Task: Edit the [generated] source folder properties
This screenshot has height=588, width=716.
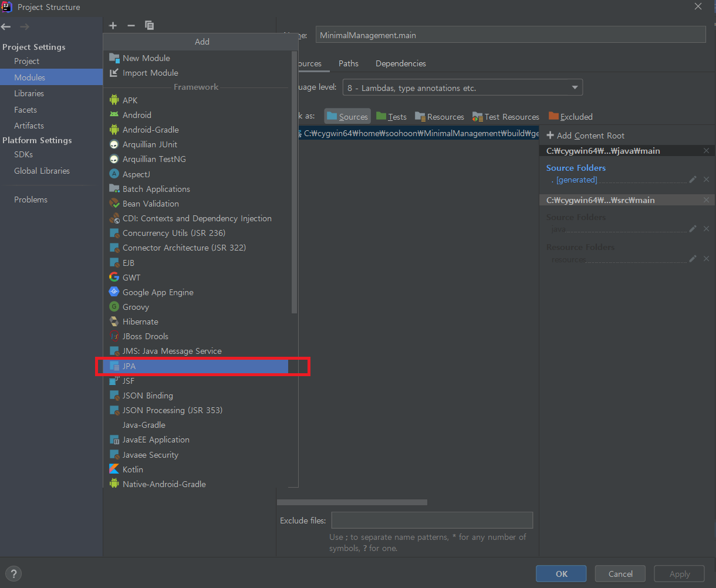Action: 693,180
